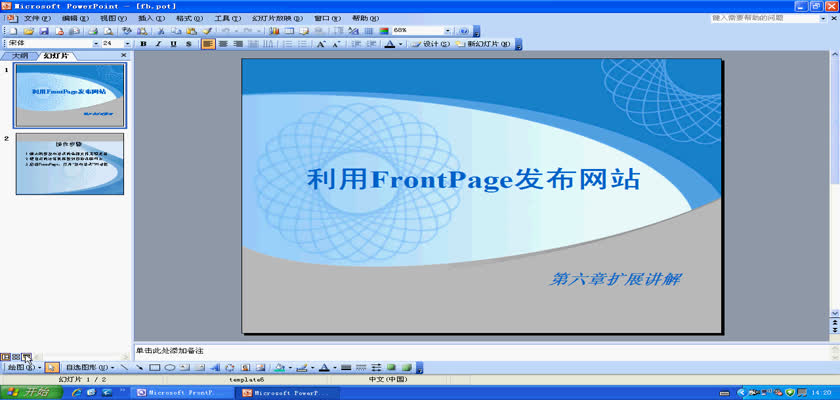Open the 插入 (Insert) menu
The width and height of the screenshot is (840, 400).
point(152,18)
